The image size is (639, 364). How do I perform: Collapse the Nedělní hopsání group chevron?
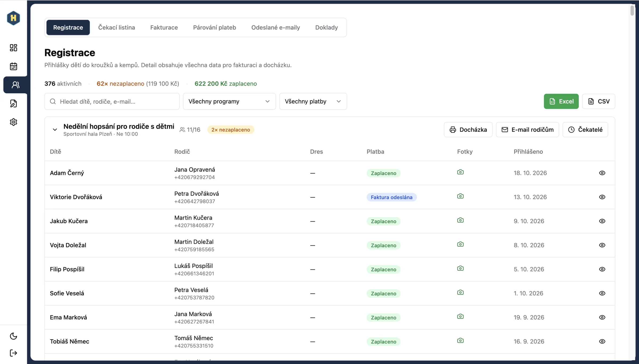(55, 130)
